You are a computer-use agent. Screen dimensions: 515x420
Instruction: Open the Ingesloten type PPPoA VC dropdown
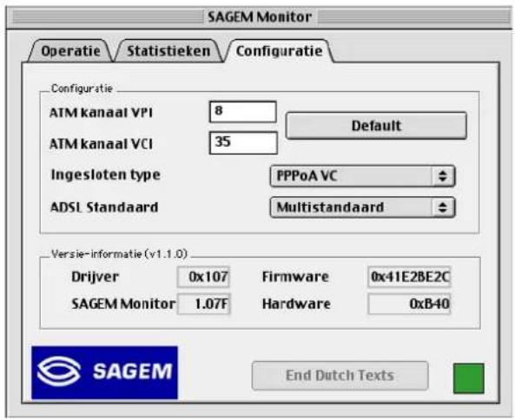coord(362,176)
